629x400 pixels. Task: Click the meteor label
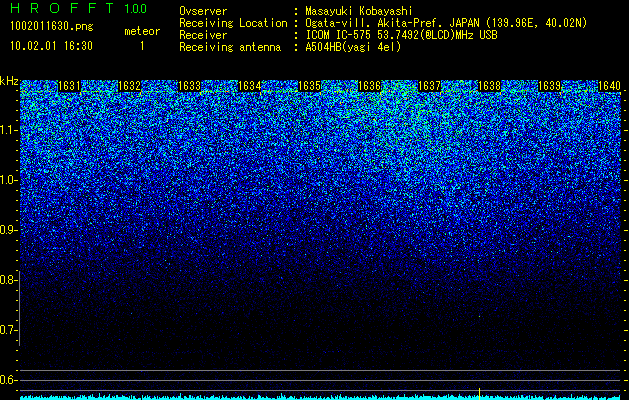142,31
